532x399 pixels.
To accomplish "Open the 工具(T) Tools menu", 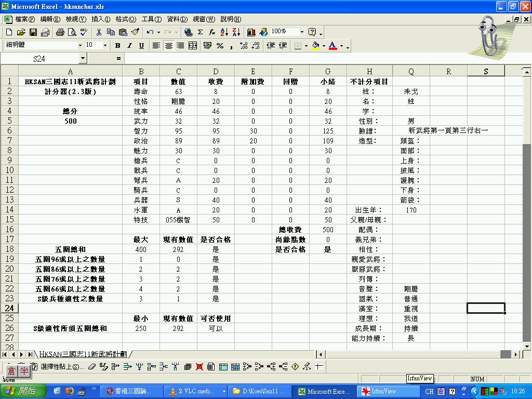I will pyautogui.click(x=151, y=19).
